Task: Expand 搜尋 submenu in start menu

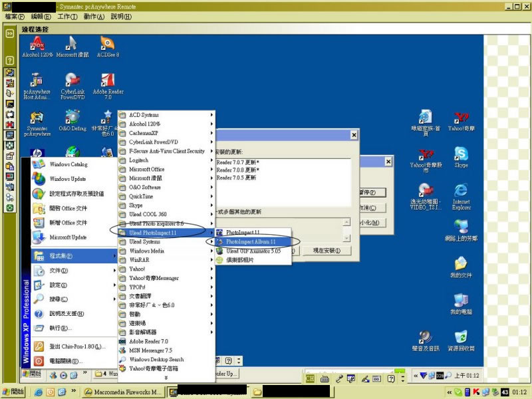Action: pos(74,299)
